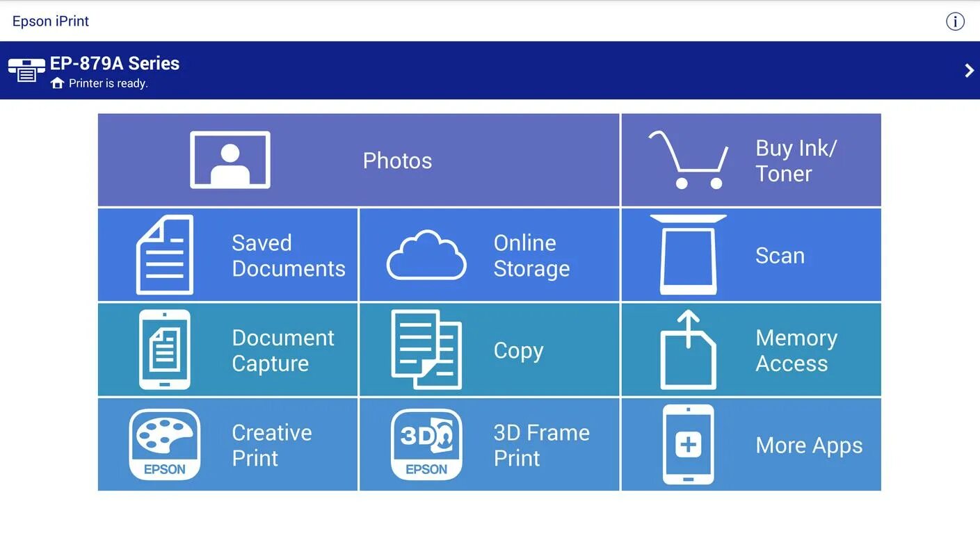Select the Buy Ink/Toner label
Viewport: 980px width, 556px height.
tap(796, 161)
